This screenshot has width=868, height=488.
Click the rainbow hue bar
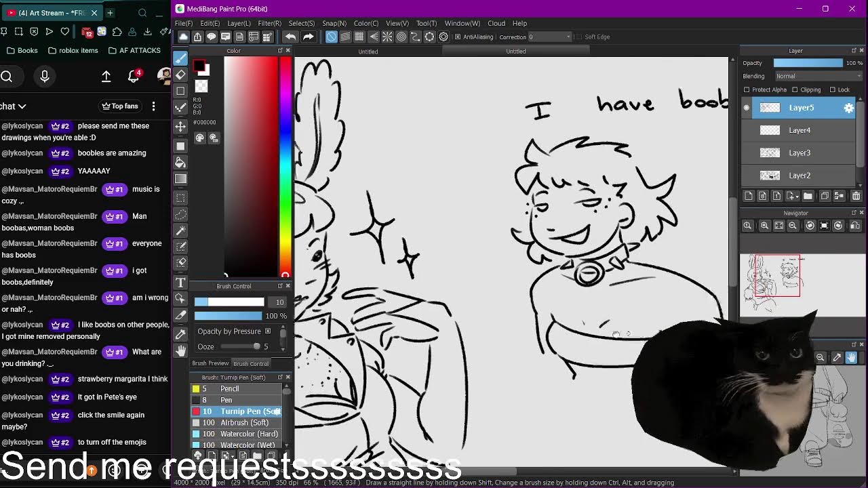coord(285,166)
